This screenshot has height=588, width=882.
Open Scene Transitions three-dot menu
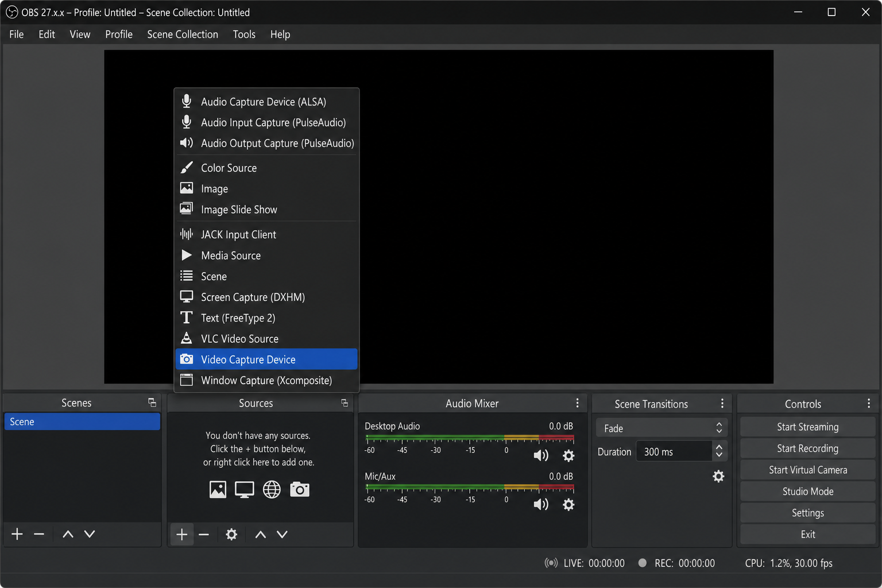click(x=722, y=403)
